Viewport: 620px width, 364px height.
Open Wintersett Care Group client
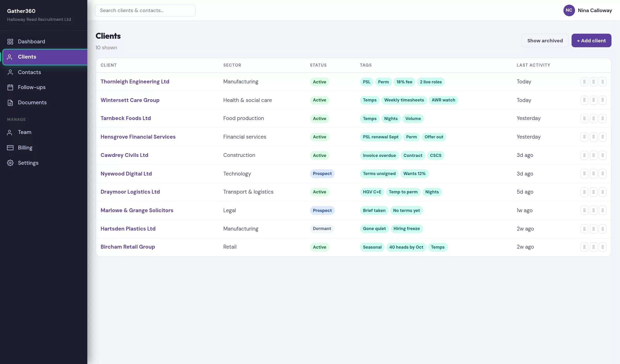click(x=130, y=100)
